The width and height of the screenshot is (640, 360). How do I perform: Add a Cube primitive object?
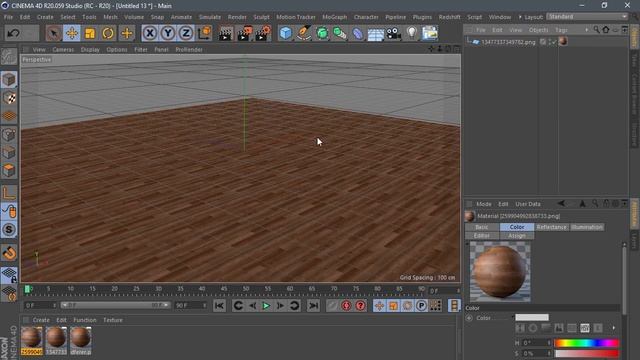pos(286,33)
